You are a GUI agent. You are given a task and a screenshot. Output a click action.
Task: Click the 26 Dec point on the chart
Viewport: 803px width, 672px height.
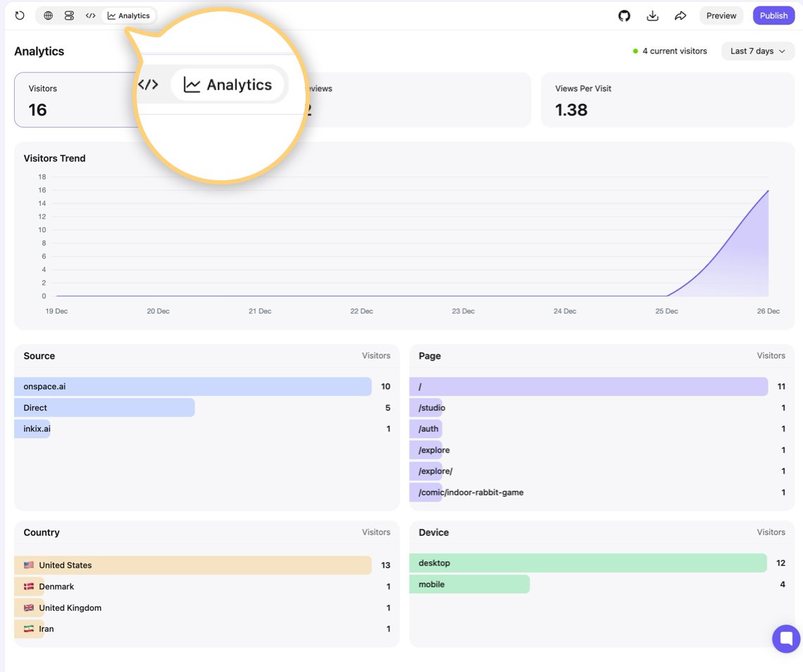(x=768, y=190)
